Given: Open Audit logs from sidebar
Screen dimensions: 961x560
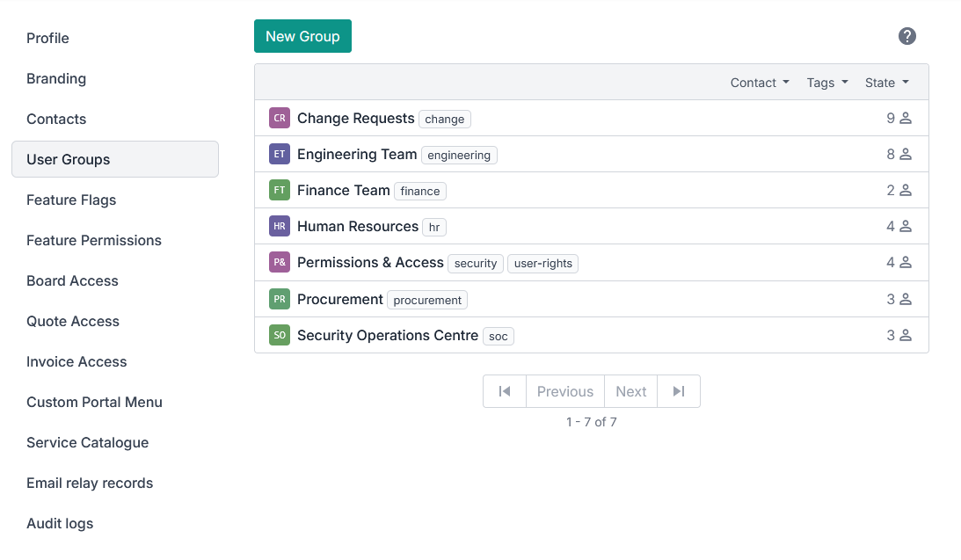Looking at the screenshot, I should tap(60, 523).
